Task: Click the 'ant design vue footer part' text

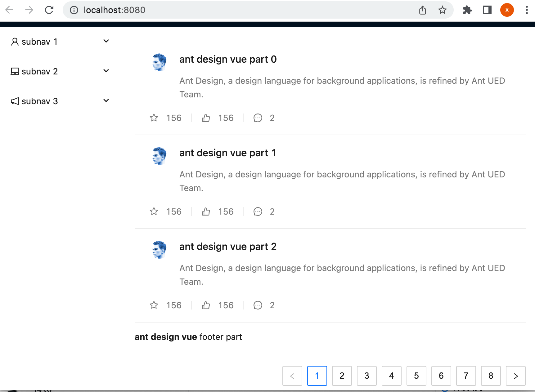Action: pos(188,337)
